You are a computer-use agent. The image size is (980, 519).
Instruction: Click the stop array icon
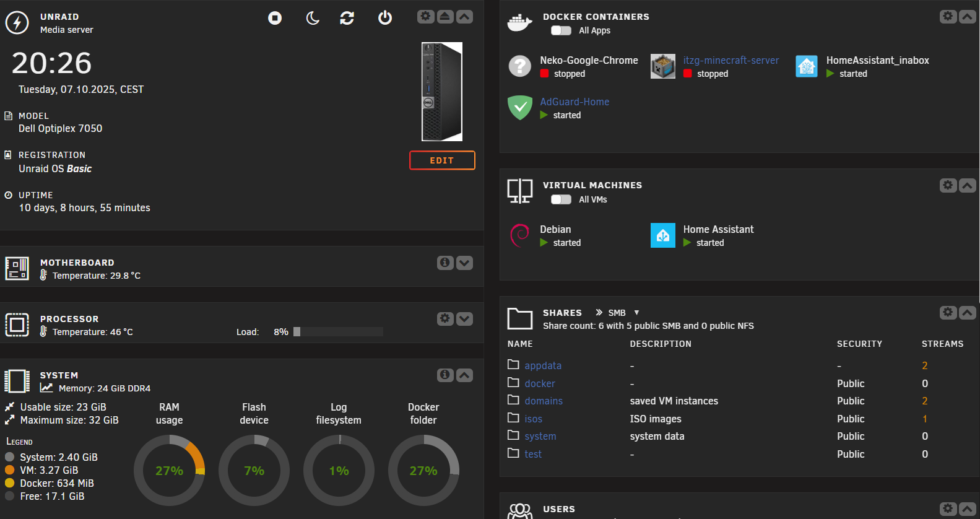(275, 18)
